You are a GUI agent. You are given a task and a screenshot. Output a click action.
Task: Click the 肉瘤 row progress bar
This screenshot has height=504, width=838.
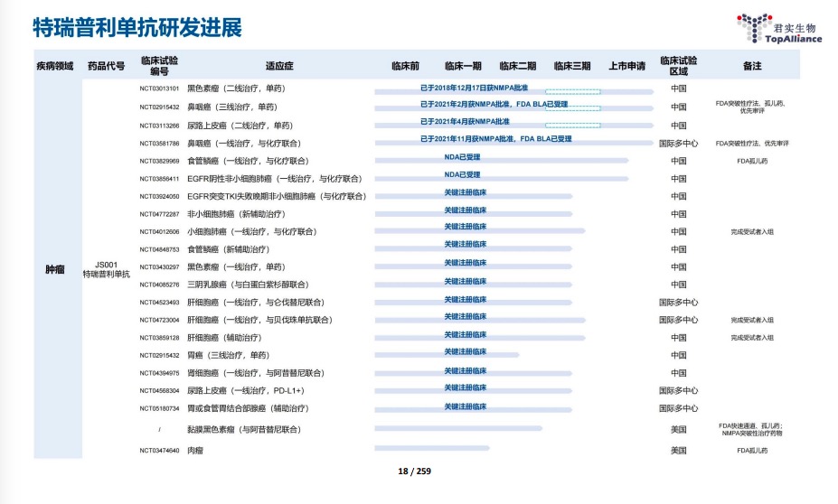tap(431, 448)
